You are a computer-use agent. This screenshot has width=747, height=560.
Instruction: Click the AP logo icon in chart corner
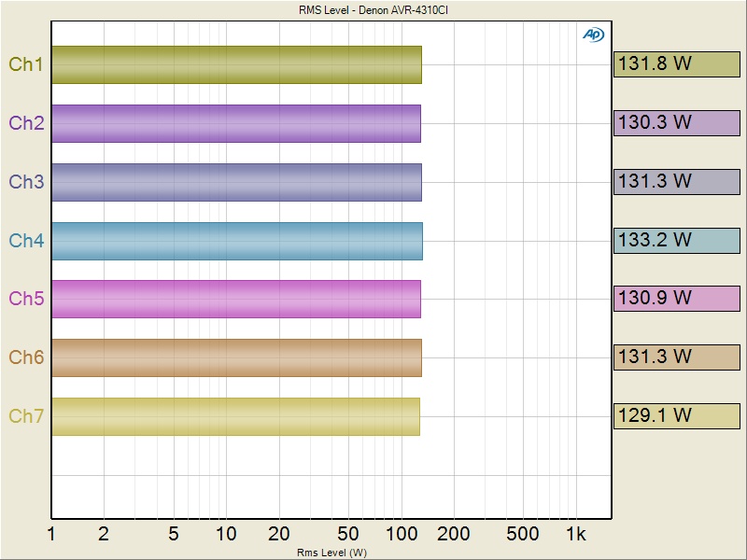point(593,35)
